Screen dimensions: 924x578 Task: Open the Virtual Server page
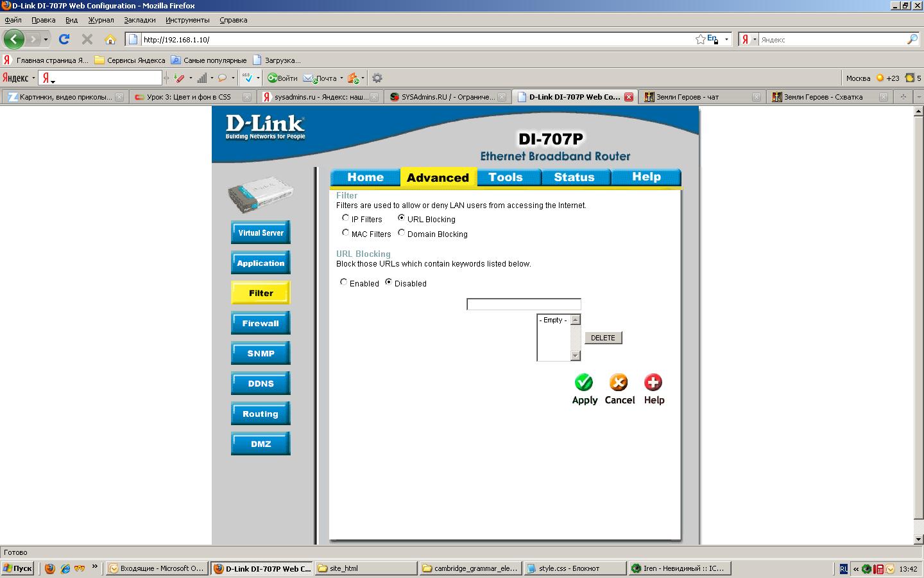261,232
